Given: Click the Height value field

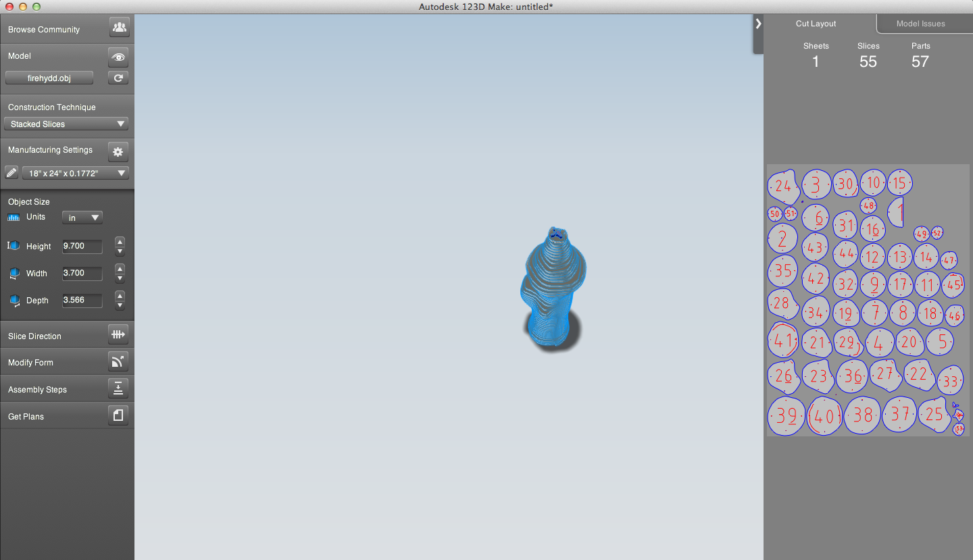Looking at the screenshot, I should [82, 246].
